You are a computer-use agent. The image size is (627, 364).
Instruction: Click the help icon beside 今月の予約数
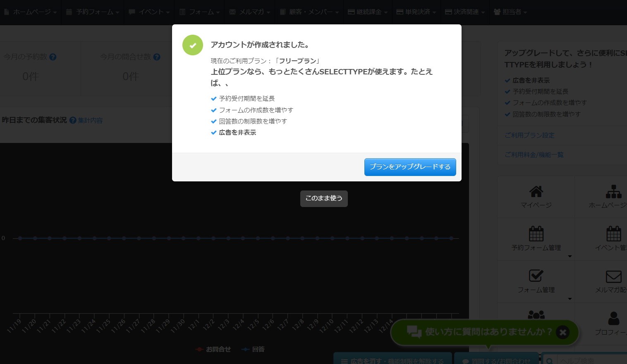point(53,57)
